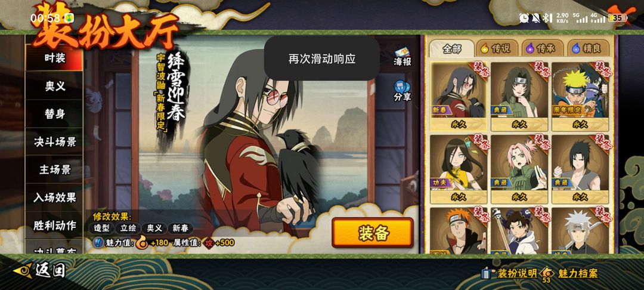
Task: Tap the 返回 back arrow
Action: [39, 270]
